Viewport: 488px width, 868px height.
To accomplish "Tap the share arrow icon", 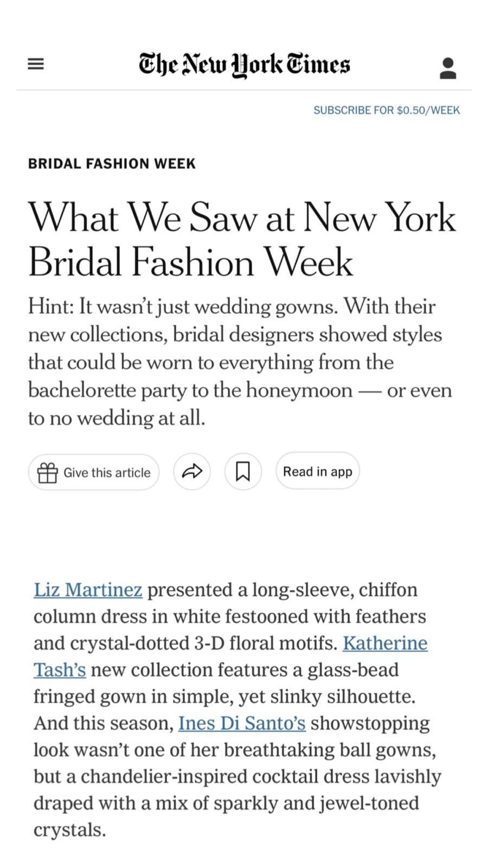I will click(x=192, y=472).
